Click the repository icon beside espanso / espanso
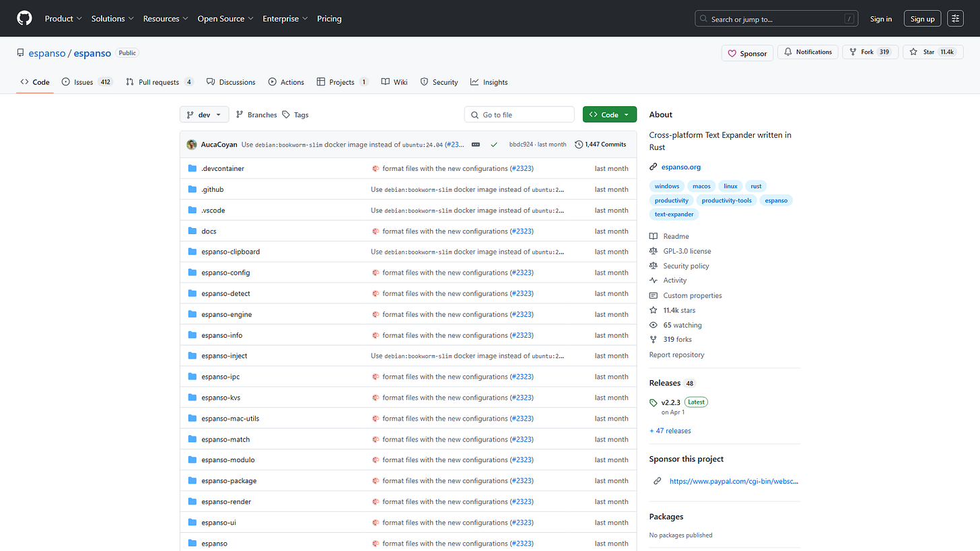Screen dimensions: 980x551 tap(21, 53)
